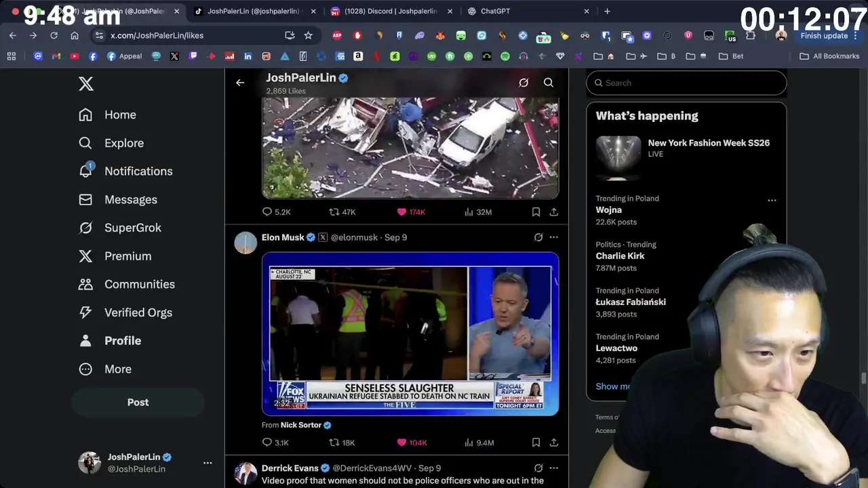Screen dimensions: 868x488
Task: Open Verified Orgs page
Action: [x=125, y=312]
